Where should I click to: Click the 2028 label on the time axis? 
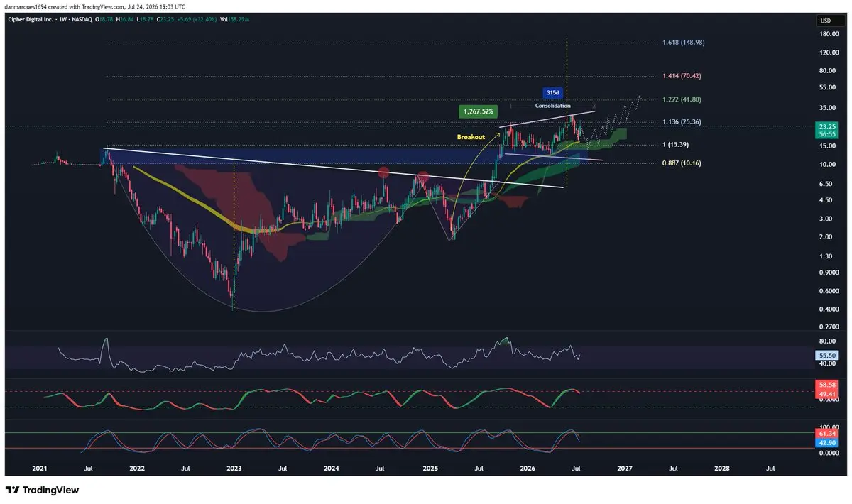pos(721,469)
